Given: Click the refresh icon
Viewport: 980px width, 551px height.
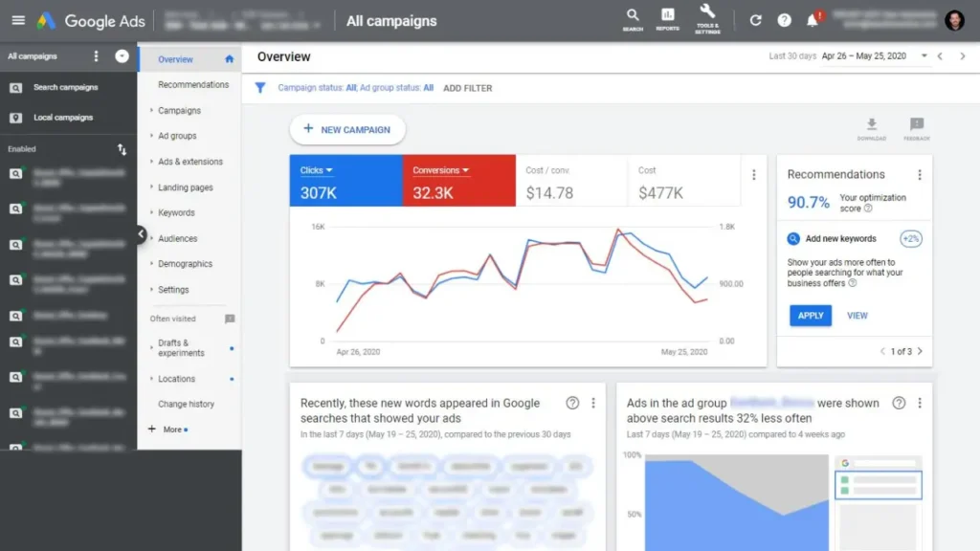Looking at the screenshot, I should coord(756,21).
